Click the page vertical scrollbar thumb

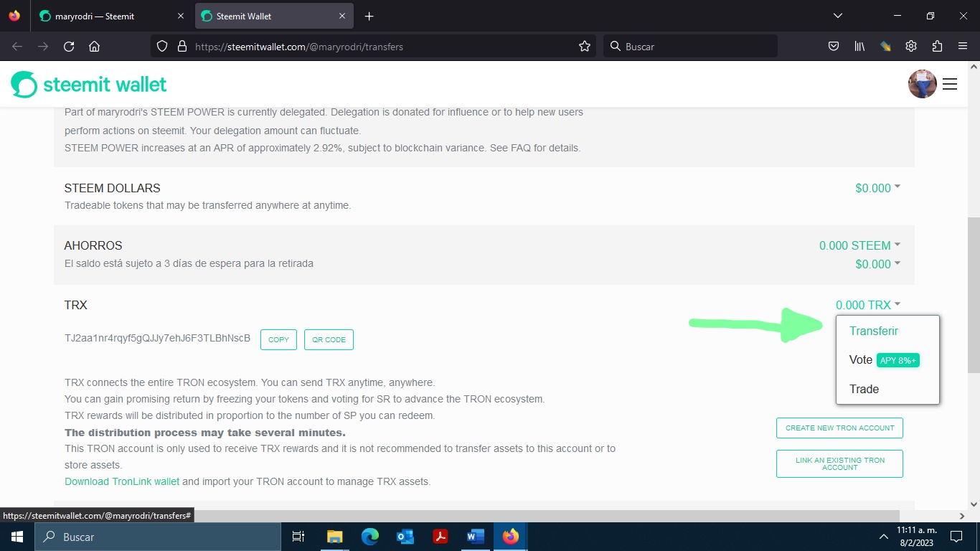[974, 294]
